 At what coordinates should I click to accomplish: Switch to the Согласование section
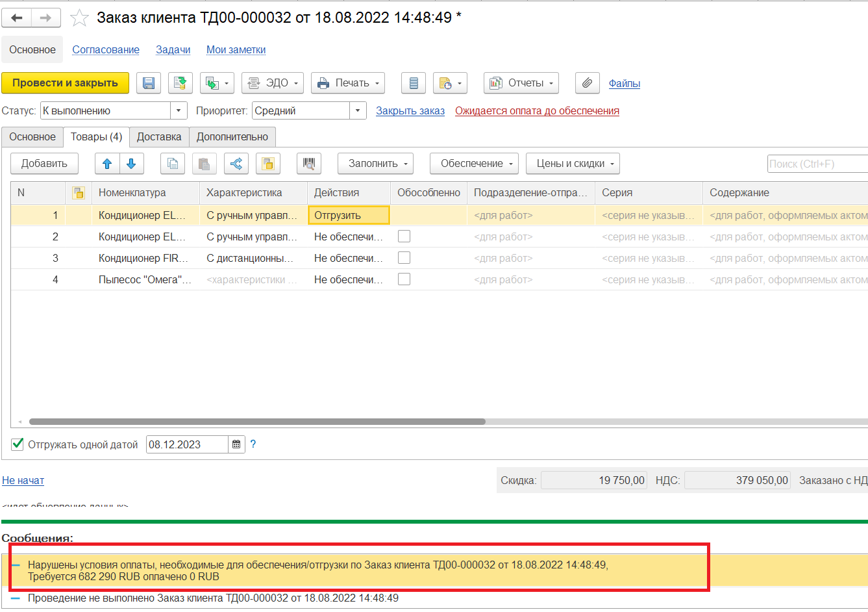click(x=106, y=50)
